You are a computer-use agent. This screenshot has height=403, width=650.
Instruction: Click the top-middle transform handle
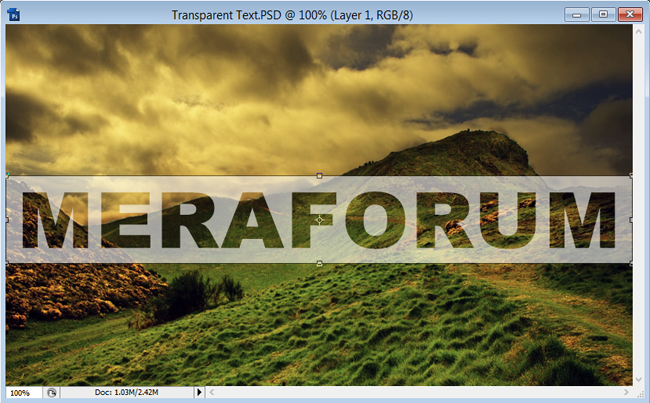coord(319,175)
